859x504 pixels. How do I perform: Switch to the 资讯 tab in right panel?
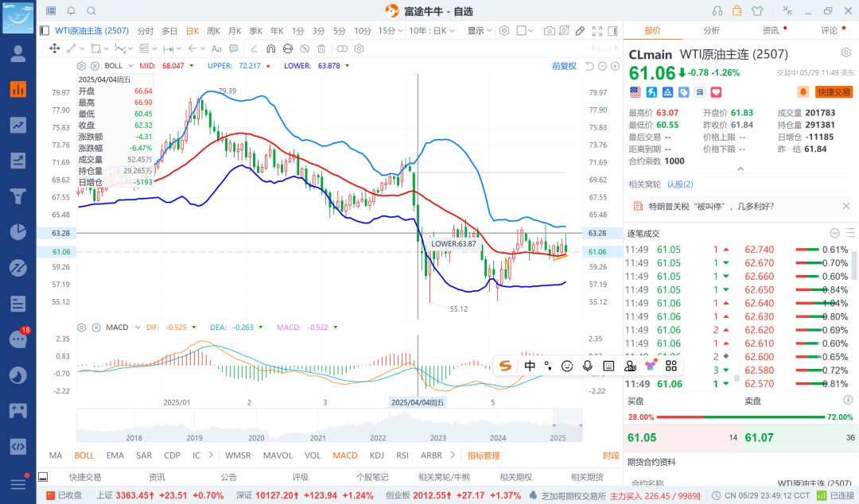[770, 31]
